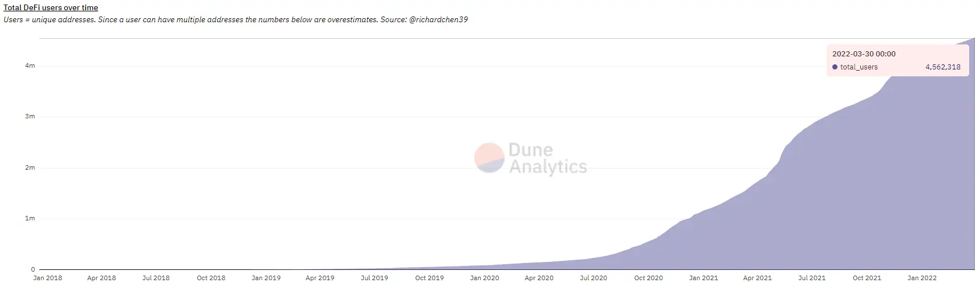This screenshot has width=980, height=287.
Task: Click the 0 y-axis label
Action: point(33,269)
